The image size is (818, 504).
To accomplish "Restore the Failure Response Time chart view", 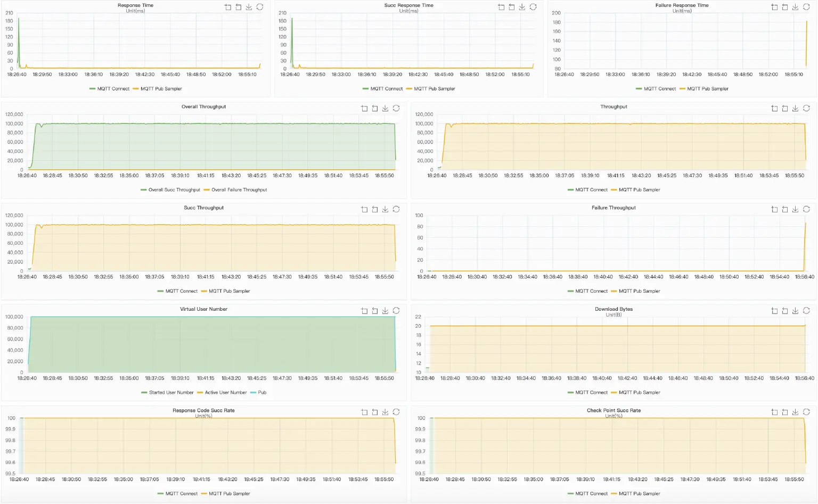I will [784, 7].
